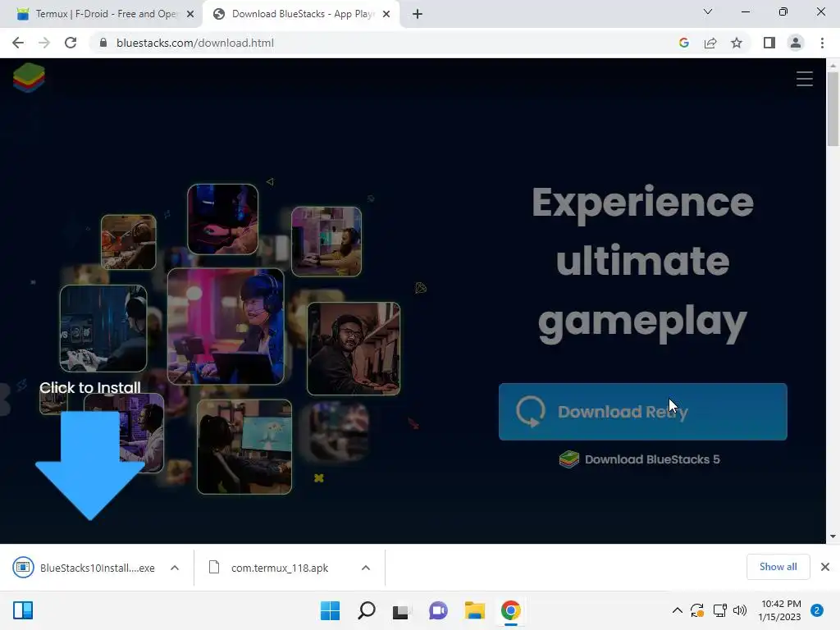Open the Widgets panel on taskbar
Screen dimensions: 840x630
click(x=23, y=610)
